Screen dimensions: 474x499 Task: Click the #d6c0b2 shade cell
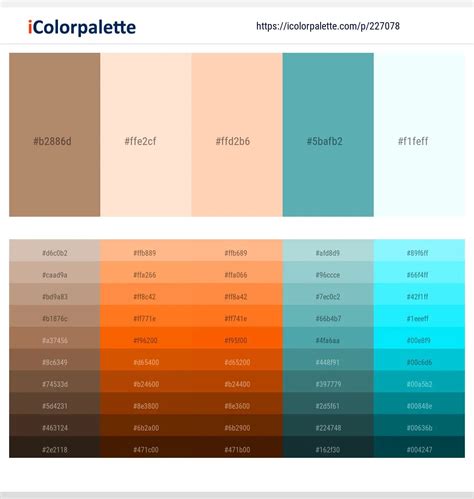pos(54,250)
